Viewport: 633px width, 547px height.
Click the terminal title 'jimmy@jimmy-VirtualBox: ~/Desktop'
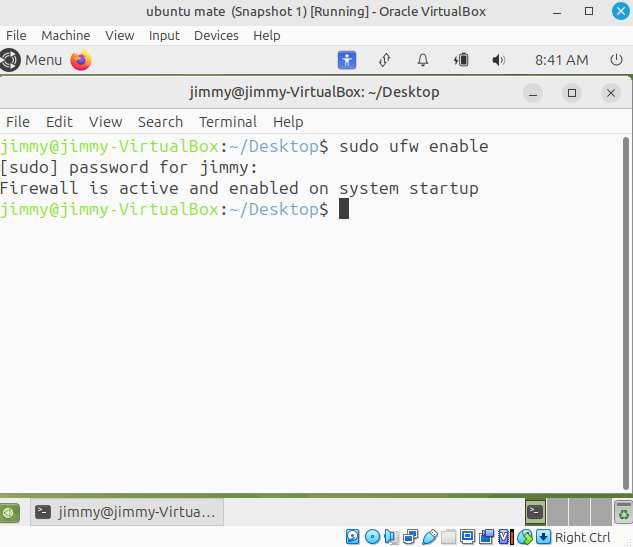point(314,92)
